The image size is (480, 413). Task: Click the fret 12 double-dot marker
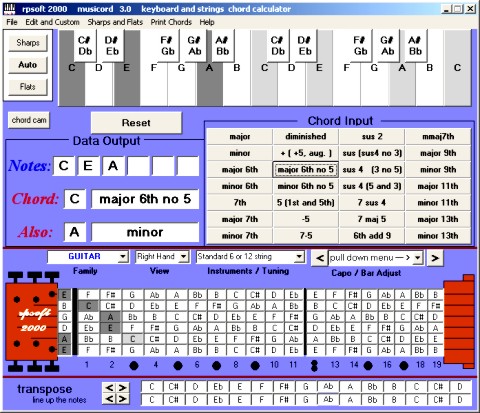click(x=314, y=365)
